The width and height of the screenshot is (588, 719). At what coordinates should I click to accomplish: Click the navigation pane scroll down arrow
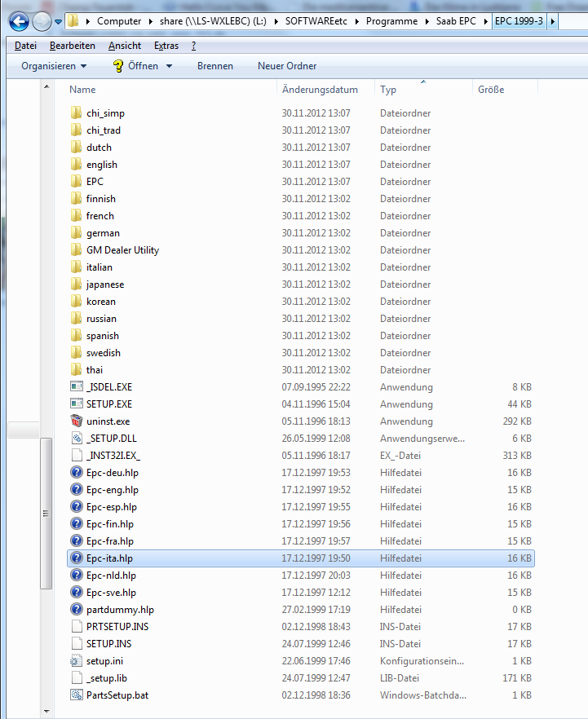(x=46, y=711)
